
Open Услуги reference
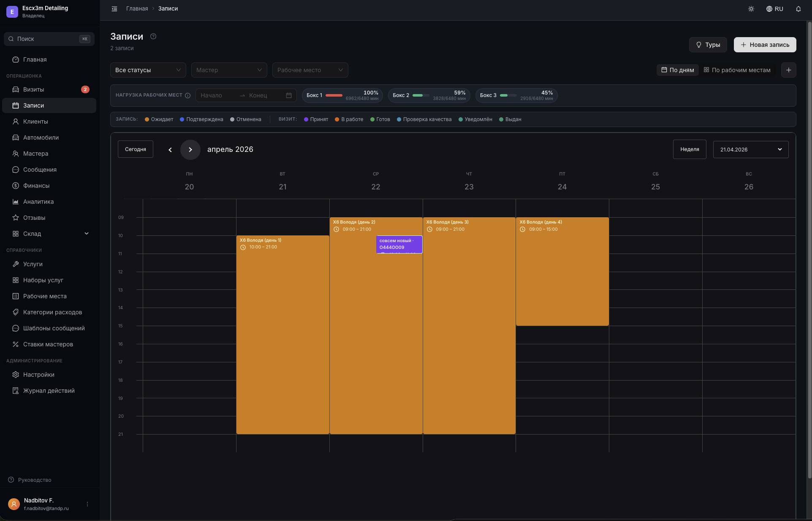(49, 264)
